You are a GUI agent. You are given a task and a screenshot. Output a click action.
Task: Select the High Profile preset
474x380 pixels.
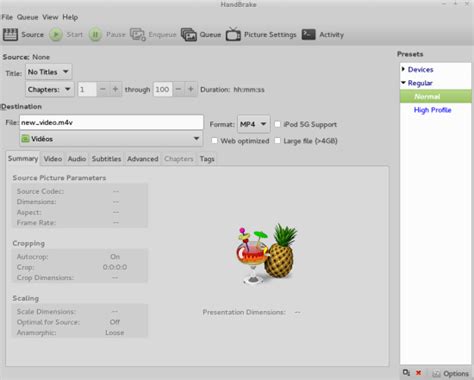(x=432, y=110)
